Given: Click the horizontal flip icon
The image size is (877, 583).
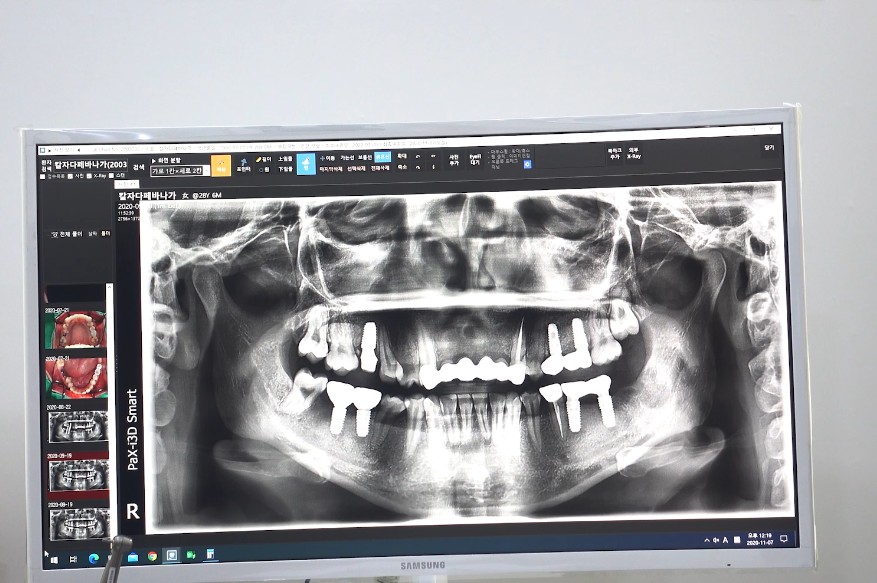Looking at the screenshot, I should point(433,157).
